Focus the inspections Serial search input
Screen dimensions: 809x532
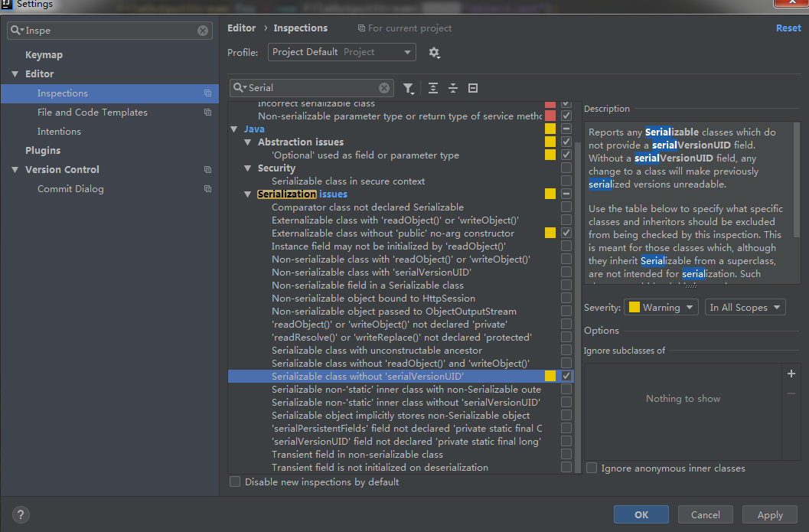click(312, 88)
